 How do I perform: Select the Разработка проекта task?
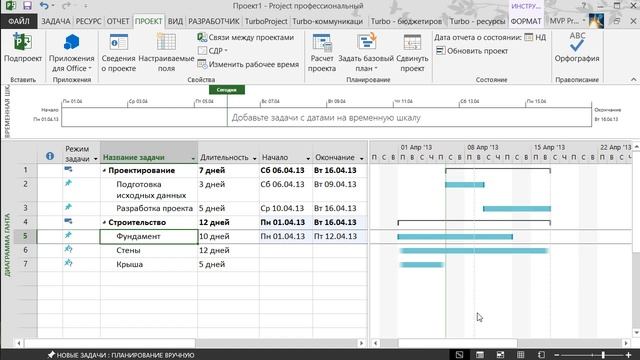coord(149,208)
